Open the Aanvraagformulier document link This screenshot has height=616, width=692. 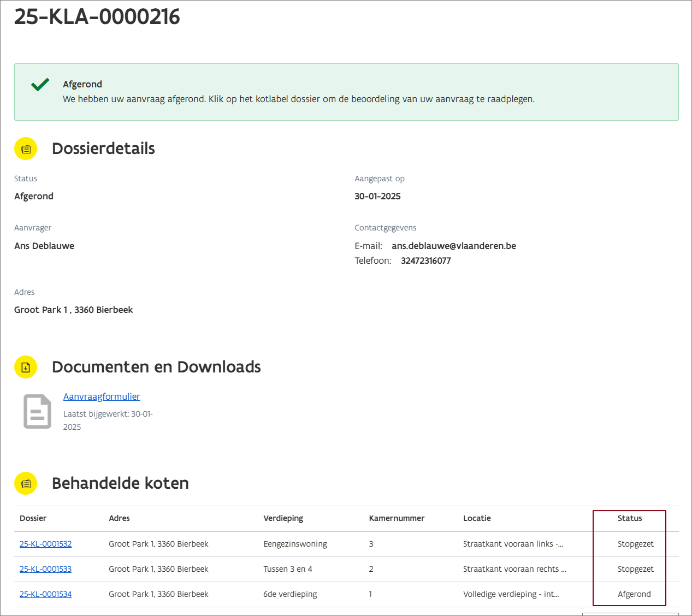[102, 396]
